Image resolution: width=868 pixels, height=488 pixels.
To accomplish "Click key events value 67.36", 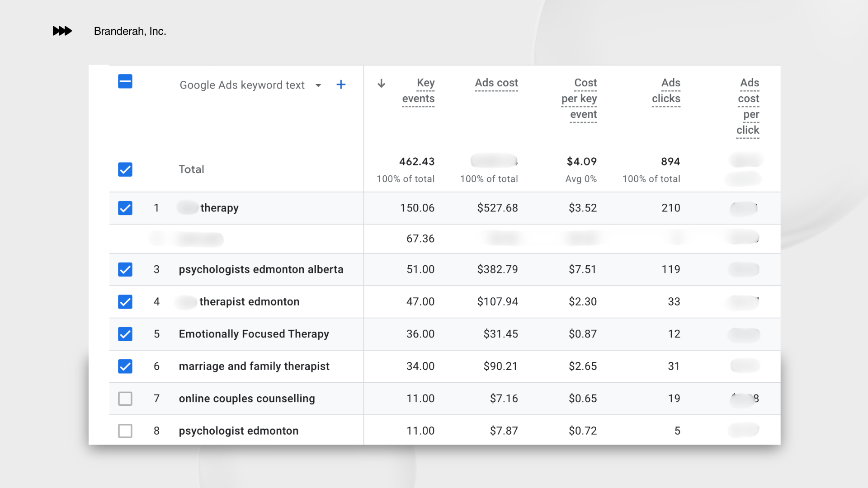I will 420,239.
